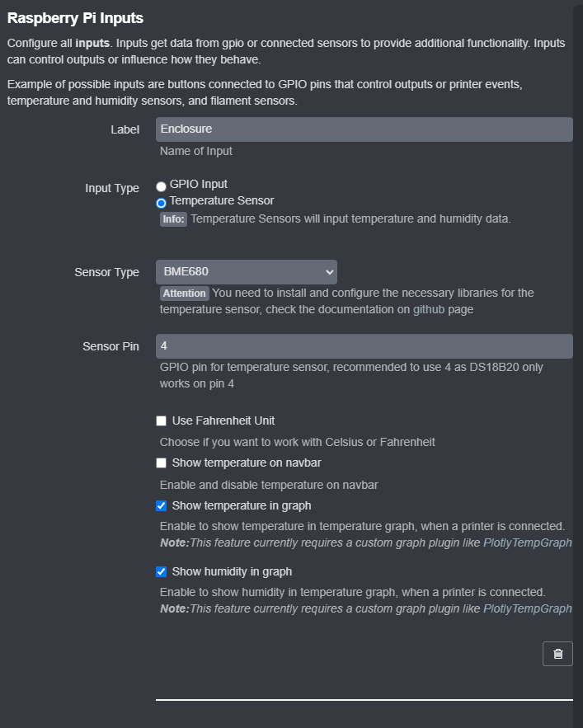Expand the BME680 sensor selection list

click(x=246, y=272)
